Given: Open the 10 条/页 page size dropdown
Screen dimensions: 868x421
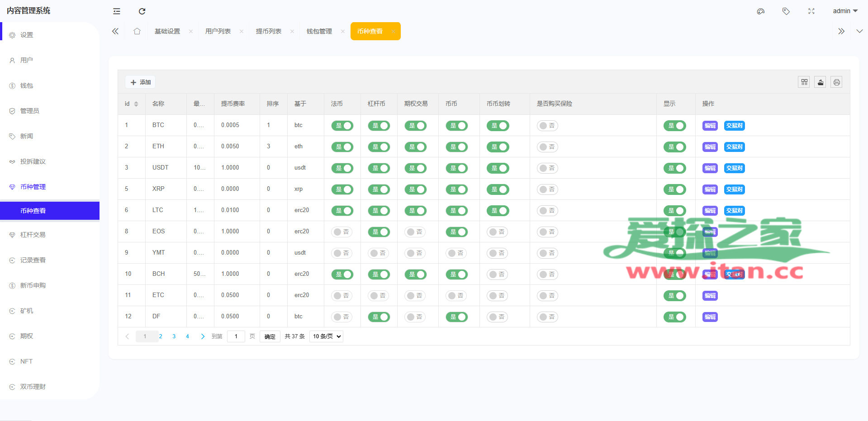Looking at the screenshot, I should point(326,336).
